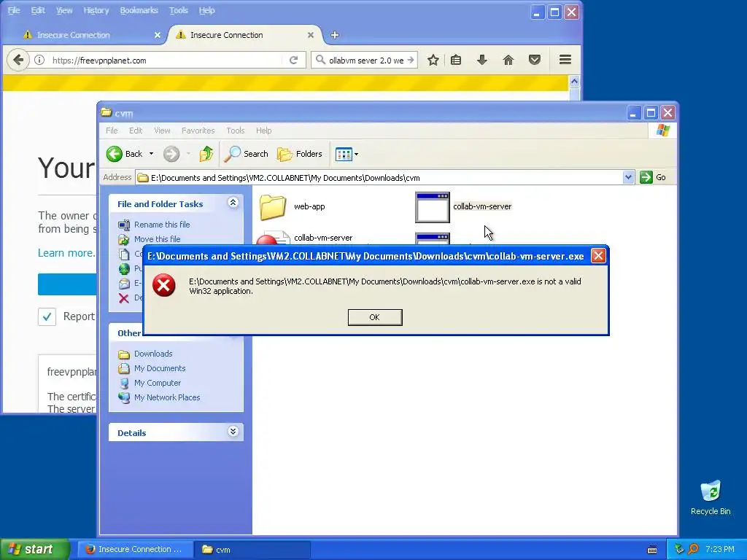Screen dimensions: 747x560
Task: Click the Up folder icon in Explorer
Action: click(x=206, y=154)
